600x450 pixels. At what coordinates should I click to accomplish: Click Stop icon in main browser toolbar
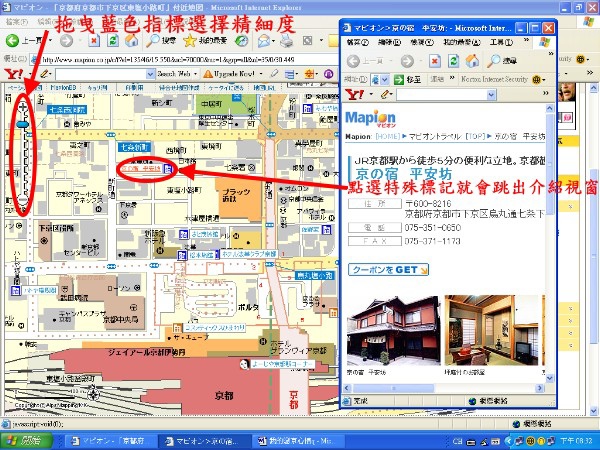pyautogui.click(x=94, y=40)
